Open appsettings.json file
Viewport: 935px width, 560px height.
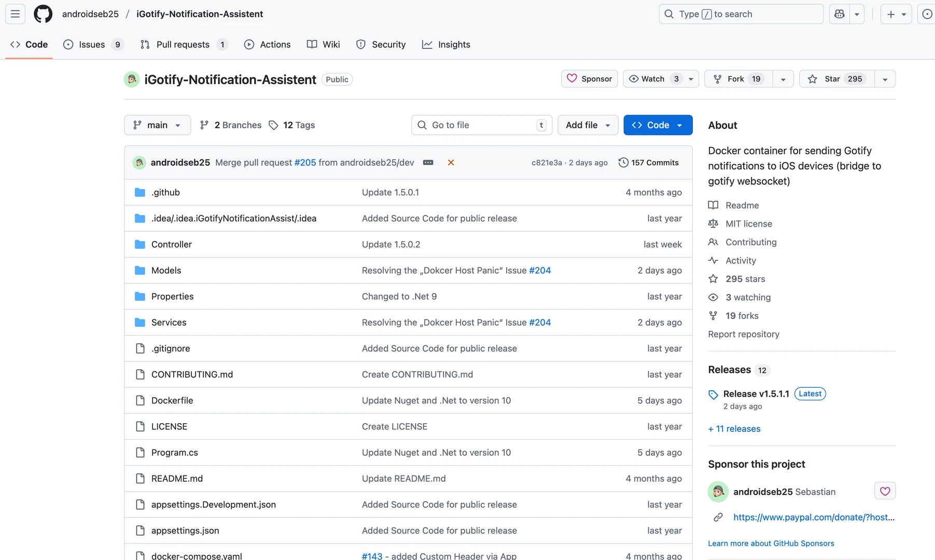pyautogui.click(x=185, y=530)
